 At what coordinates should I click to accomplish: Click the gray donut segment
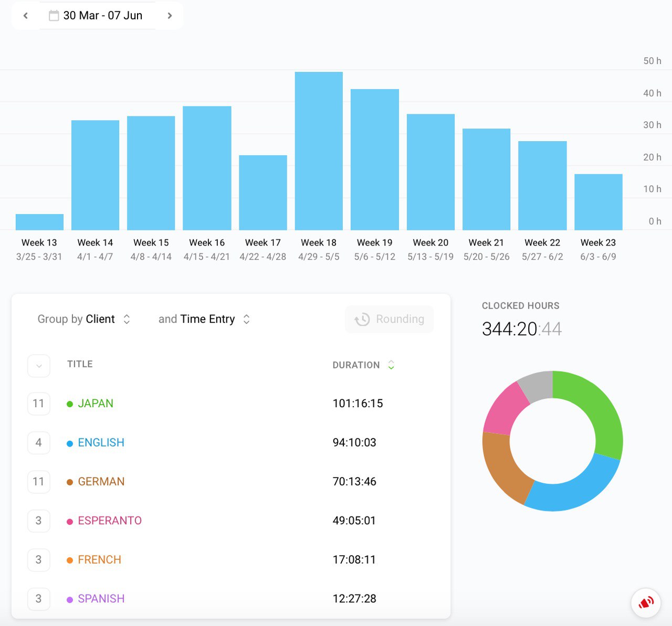[x=537, y=386]
